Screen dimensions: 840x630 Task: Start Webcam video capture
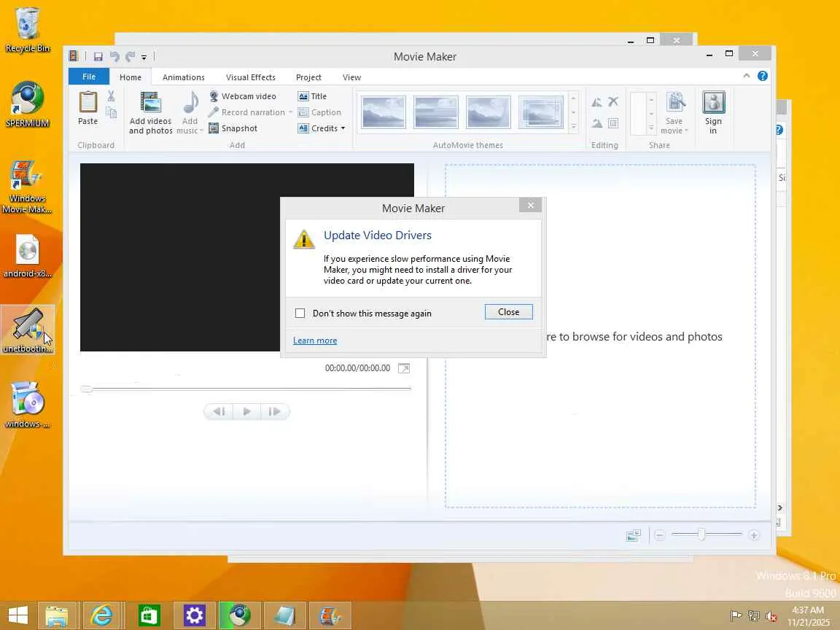tap(243, 96)
